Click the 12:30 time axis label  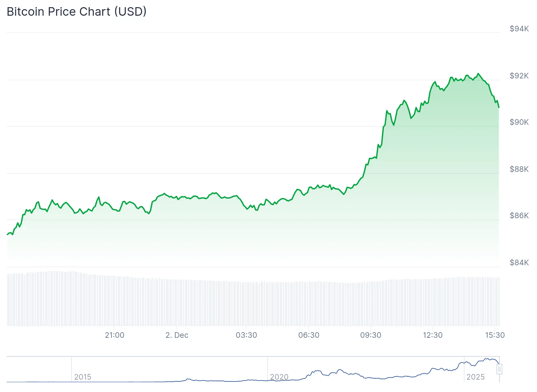point(433,335)
